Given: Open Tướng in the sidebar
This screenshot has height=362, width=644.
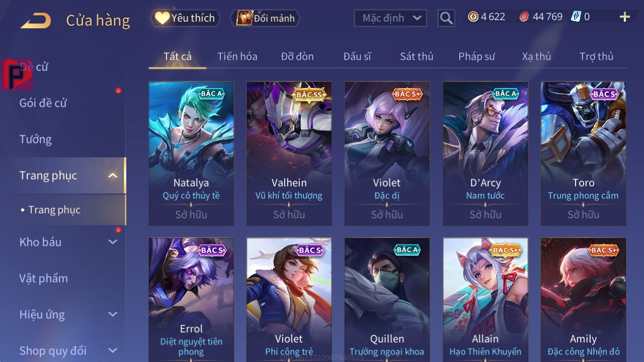Looking at the screenshot, I should coord(36,139).
